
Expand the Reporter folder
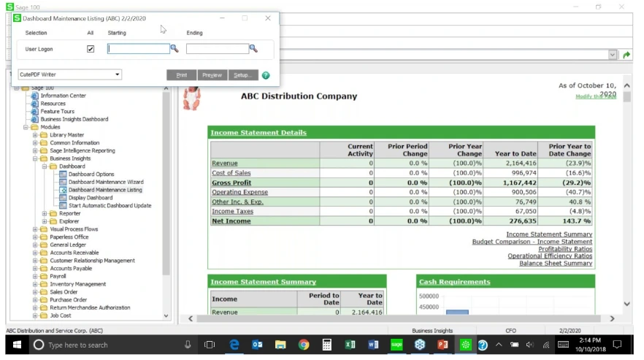[x=45, y=213]
